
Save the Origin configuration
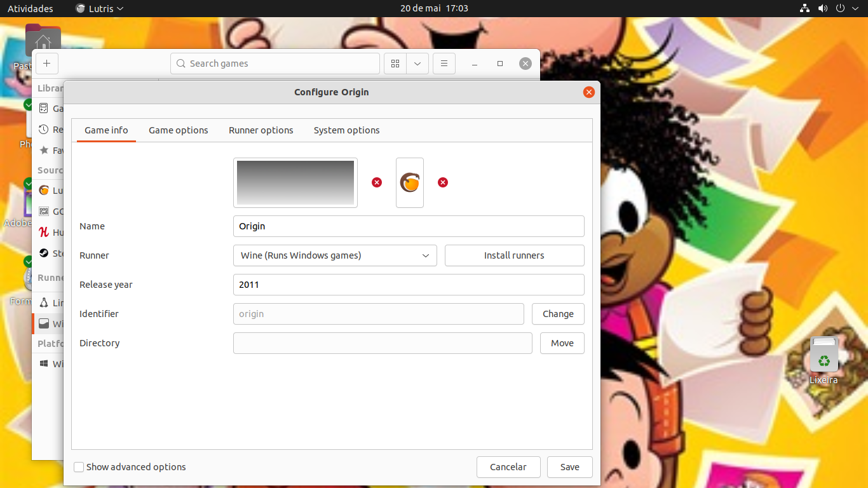(570, 467)
